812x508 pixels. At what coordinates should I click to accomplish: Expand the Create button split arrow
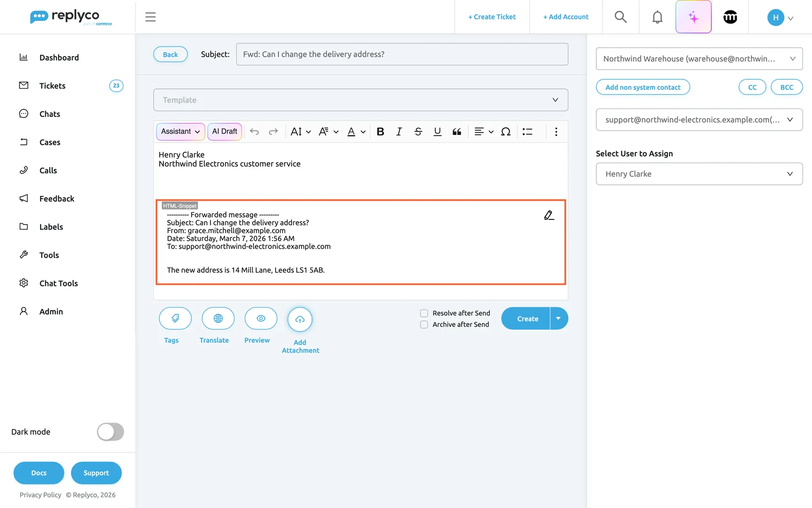coord(558,318)
